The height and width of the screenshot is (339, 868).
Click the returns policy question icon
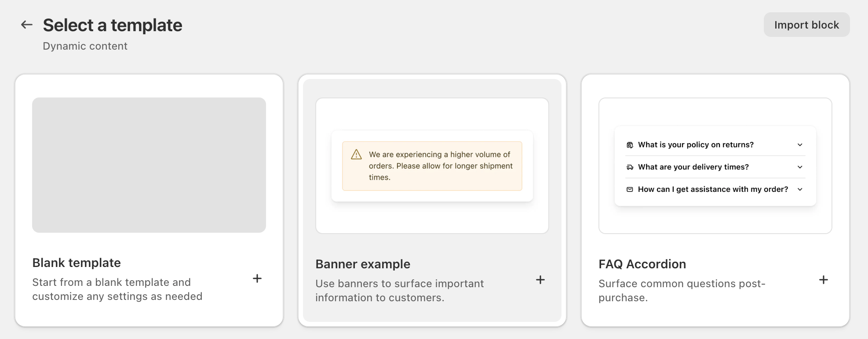point(630,145)
